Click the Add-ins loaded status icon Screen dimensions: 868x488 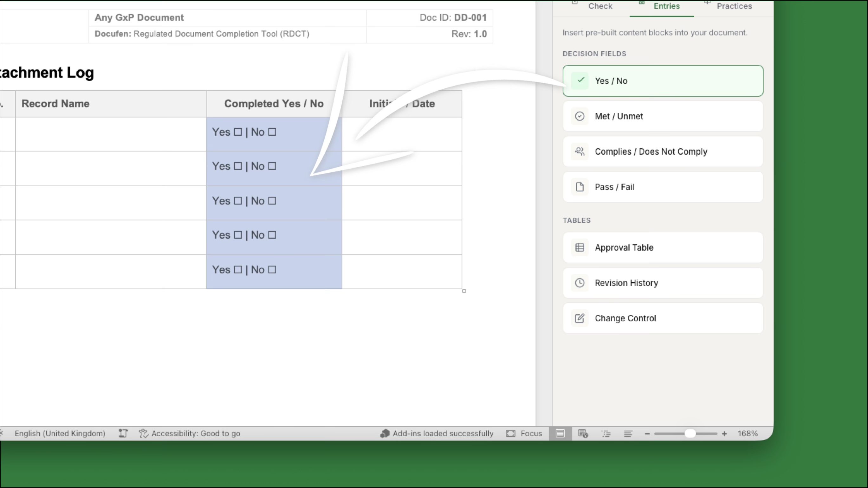(x=385, y=433)
